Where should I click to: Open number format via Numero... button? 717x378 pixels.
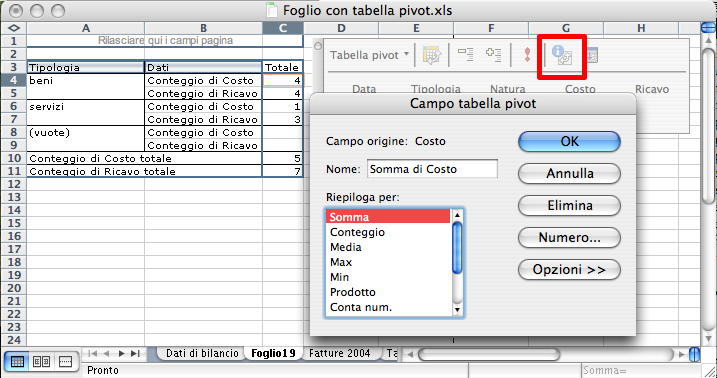click(569, 238)
